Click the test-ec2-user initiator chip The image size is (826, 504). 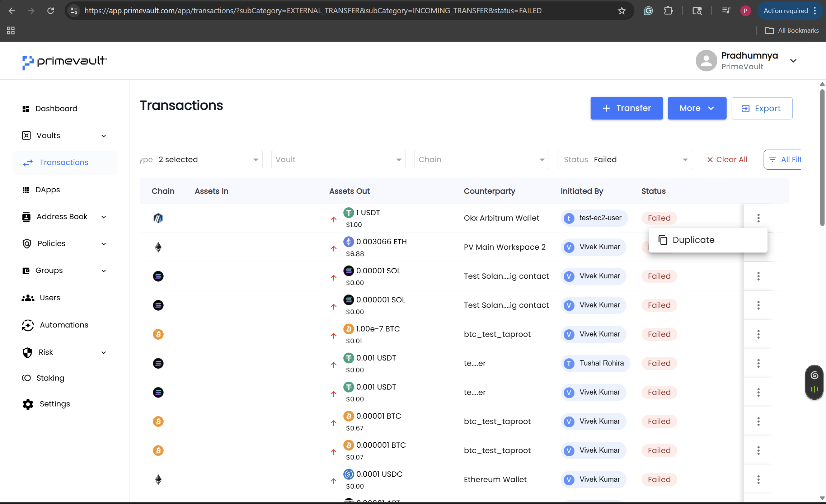point(594,218)
